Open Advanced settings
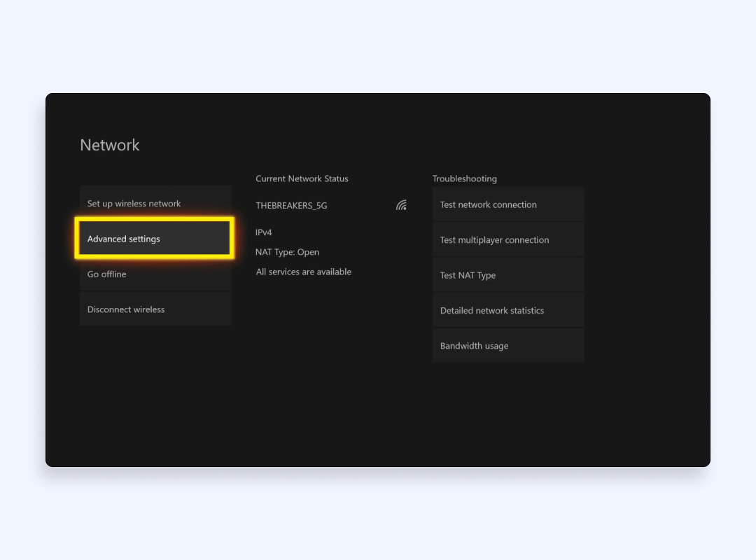Image resolution: width=756 pixels, height=560 pixels. click(x=154, y=239)
